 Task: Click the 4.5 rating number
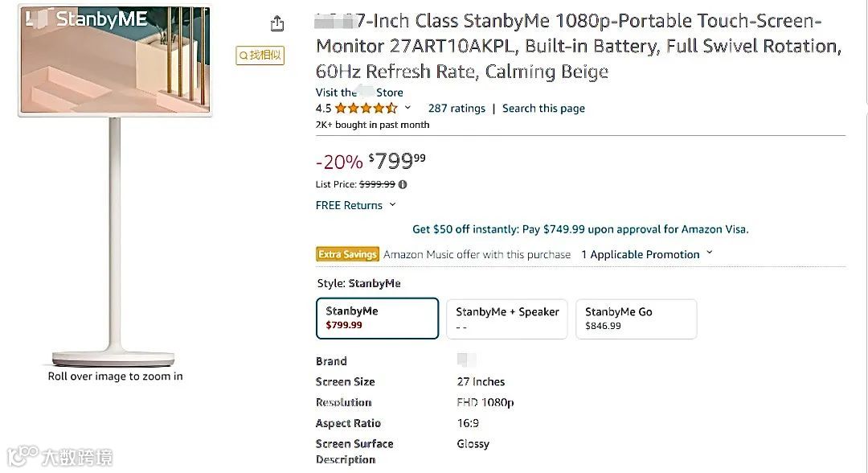point(323,109)
